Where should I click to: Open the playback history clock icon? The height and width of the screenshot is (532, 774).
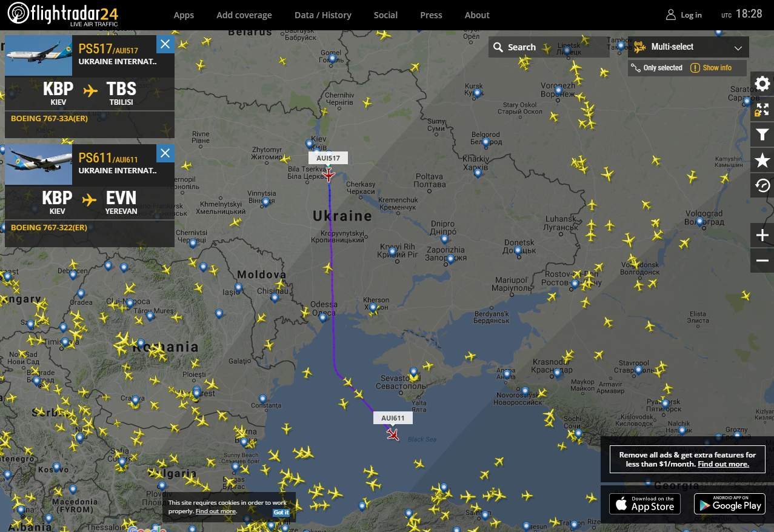click(762, 185)
